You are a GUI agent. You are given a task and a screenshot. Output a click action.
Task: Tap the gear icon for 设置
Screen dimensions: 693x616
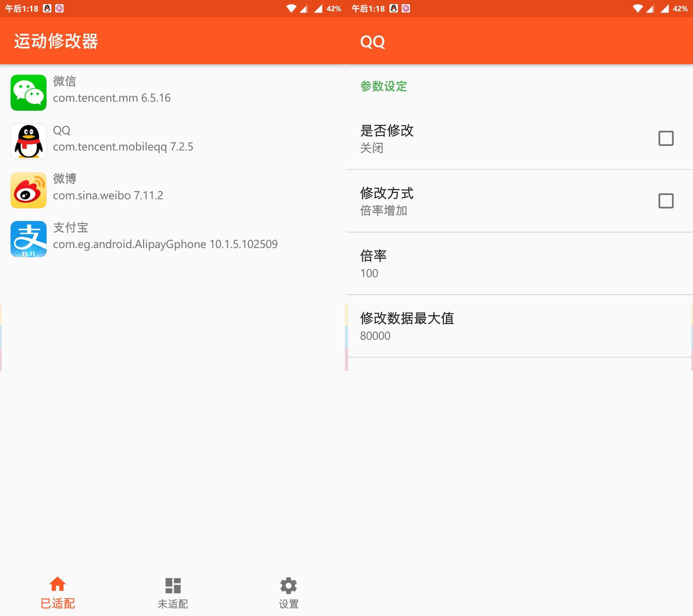click(289, 586)
